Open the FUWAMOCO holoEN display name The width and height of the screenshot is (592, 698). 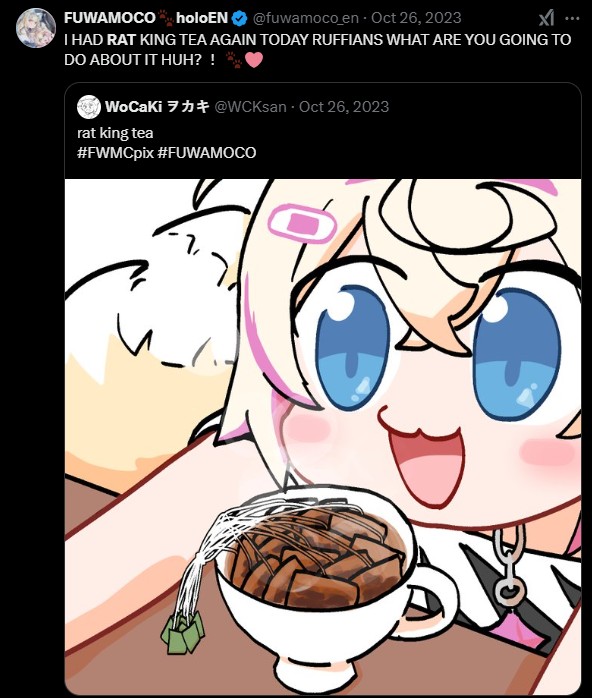pos(146,18)
